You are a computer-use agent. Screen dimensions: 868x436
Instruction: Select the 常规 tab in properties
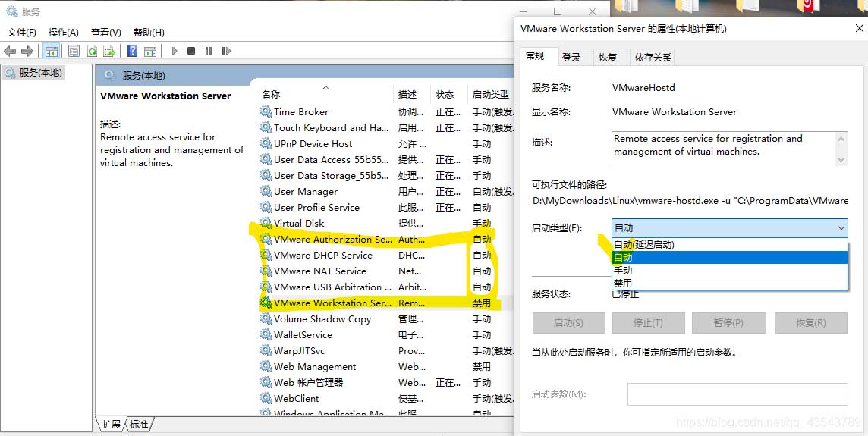pyautogui.click(x=535, y=56)
